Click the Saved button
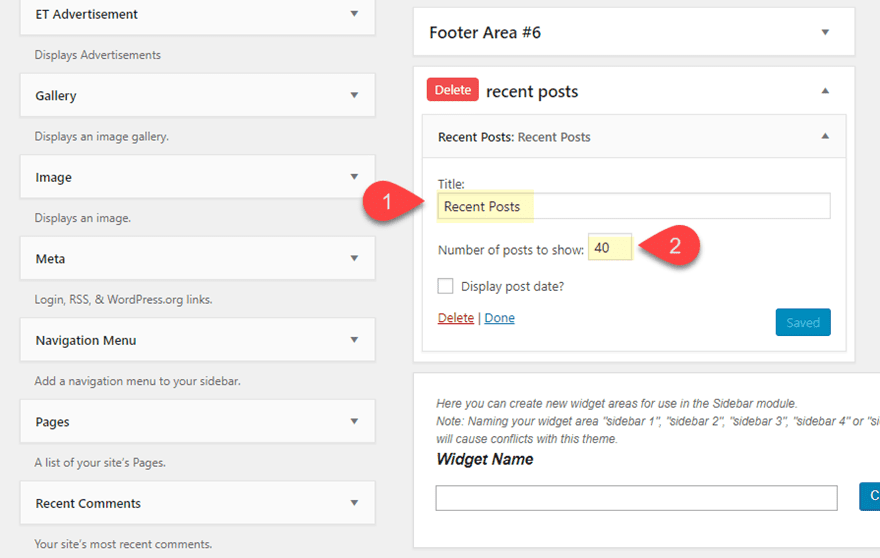 pos(802,322)
